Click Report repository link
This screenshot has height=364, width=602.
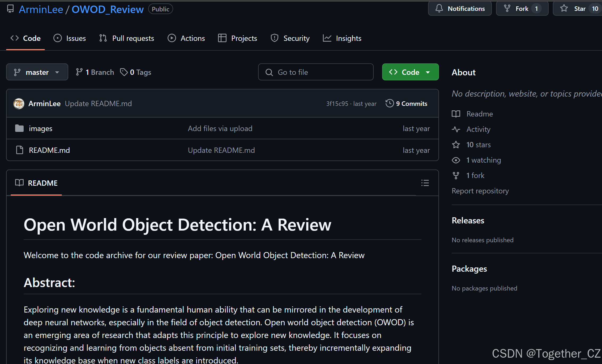click(480, 191)
